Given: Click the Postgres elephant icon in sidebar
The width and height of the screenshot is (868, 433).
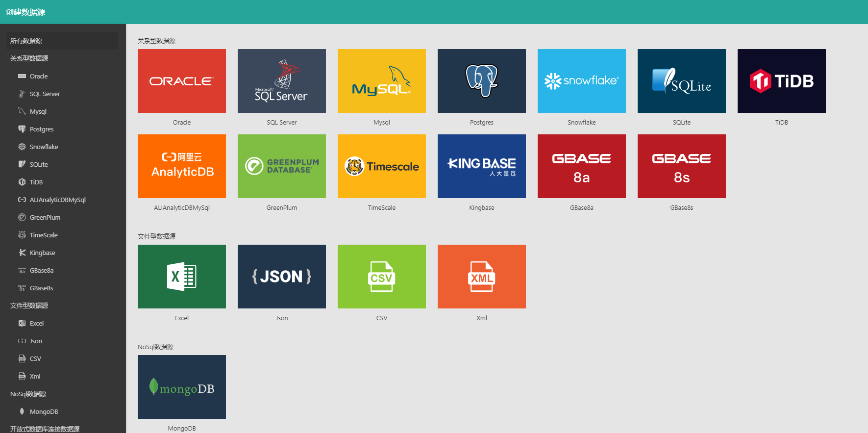Looking at the screenshot, I should [x=22, y=129].
